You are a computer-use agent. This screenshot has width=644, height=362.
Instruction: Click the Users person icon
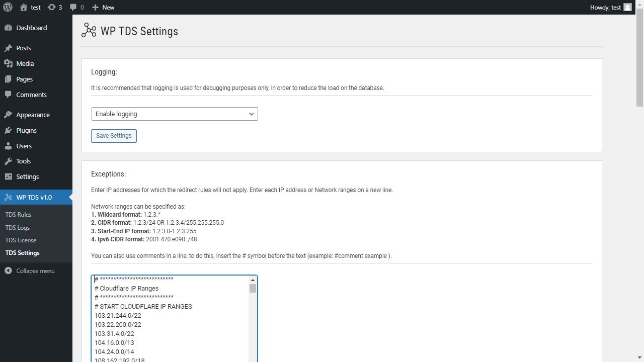(x=8, y=146)
